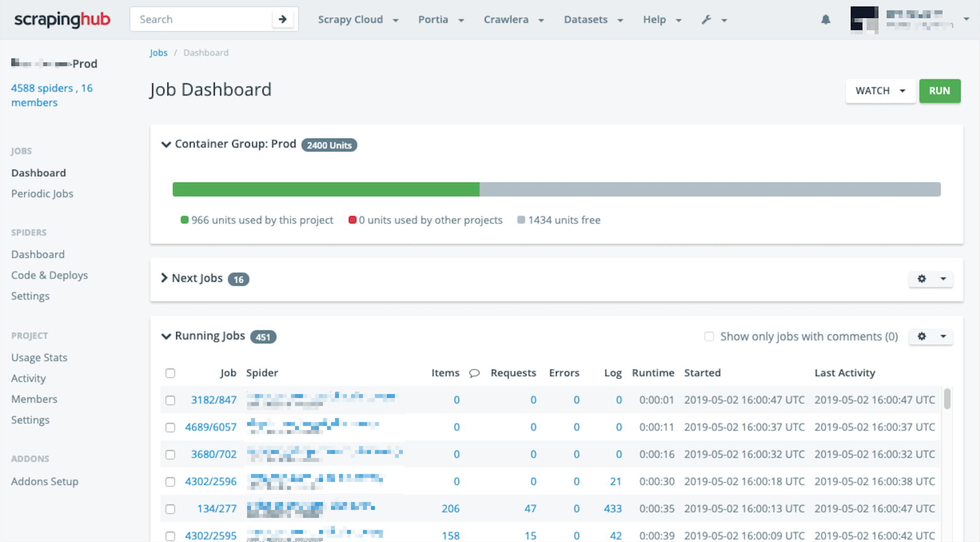This screenshot has width=980, height=542.
Task: Click requests count 47
Action: pyautogui.click(x=530, y=508)
